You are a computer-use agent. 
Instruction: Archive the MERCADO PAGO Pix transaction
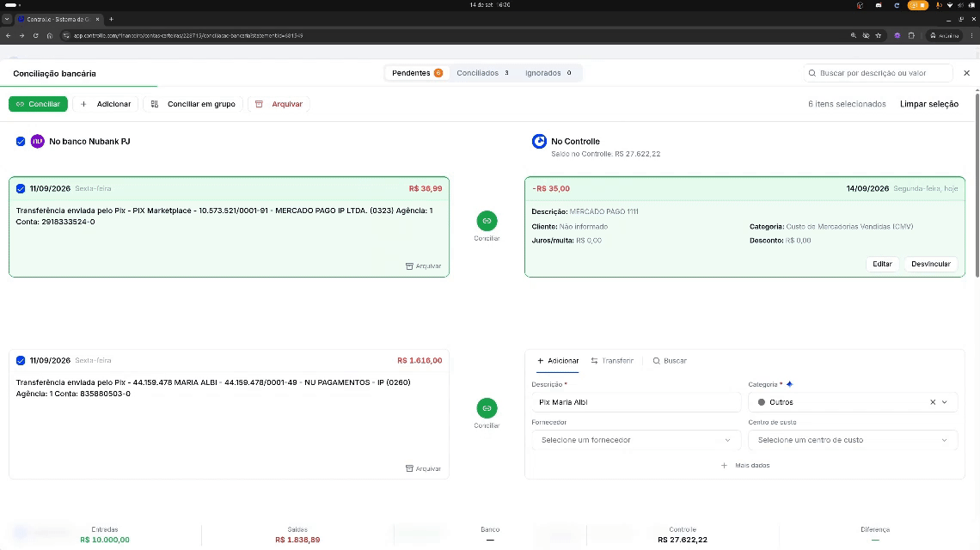point(423,266)
